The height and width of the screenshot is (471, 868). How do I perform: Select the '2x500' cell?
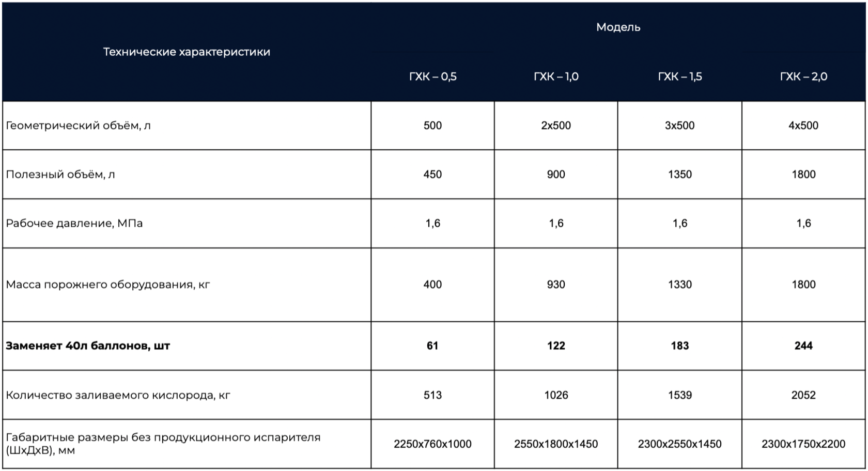[556, 125]
